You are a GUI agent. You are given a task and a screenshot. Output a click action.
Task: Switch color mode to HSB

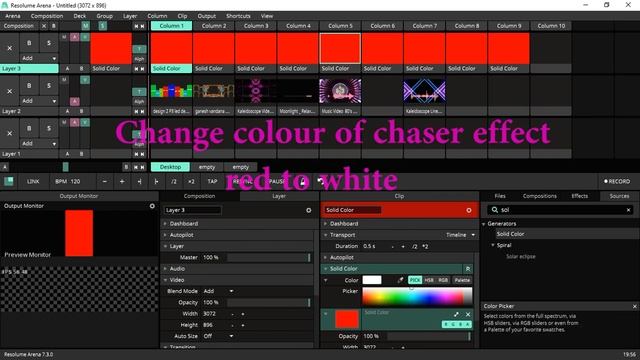(429, 280)
